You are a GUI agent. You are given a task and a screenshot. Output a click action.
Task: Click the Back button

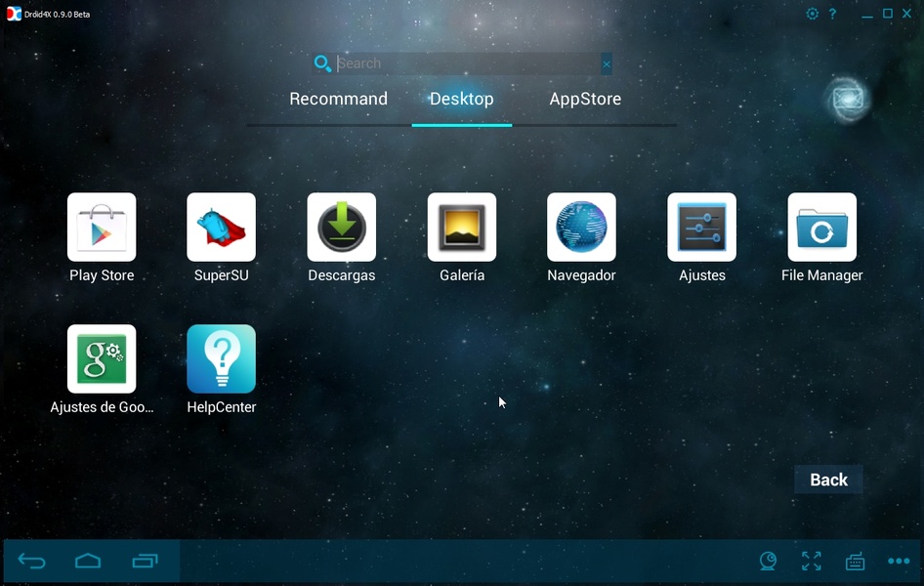point(828,480)
